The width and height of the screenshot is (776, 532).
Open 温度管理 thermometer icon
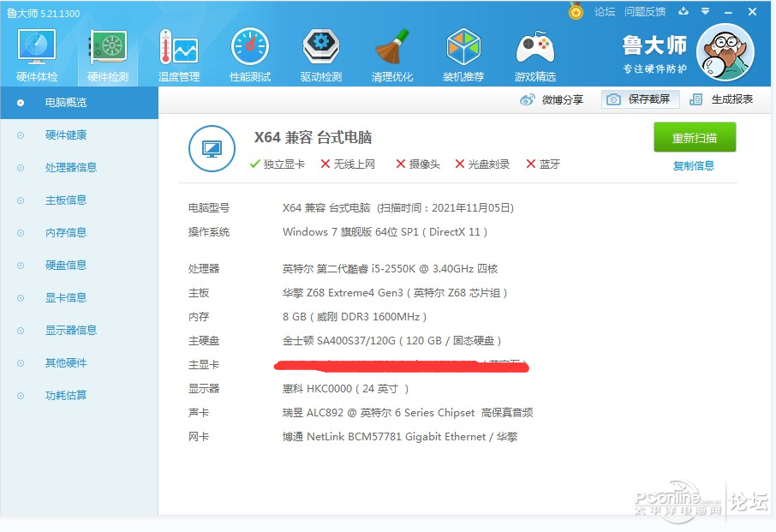pos(179,56)
